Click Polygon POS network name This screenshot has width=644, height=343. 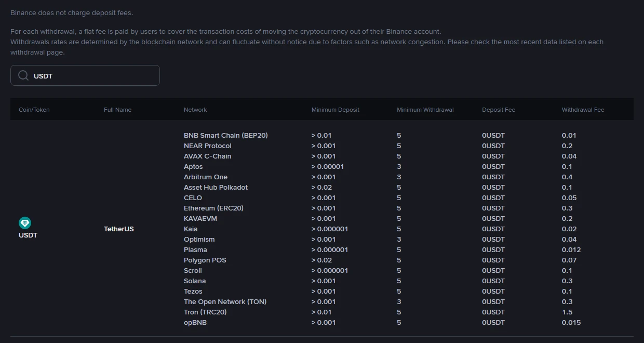tap(205, 260)
